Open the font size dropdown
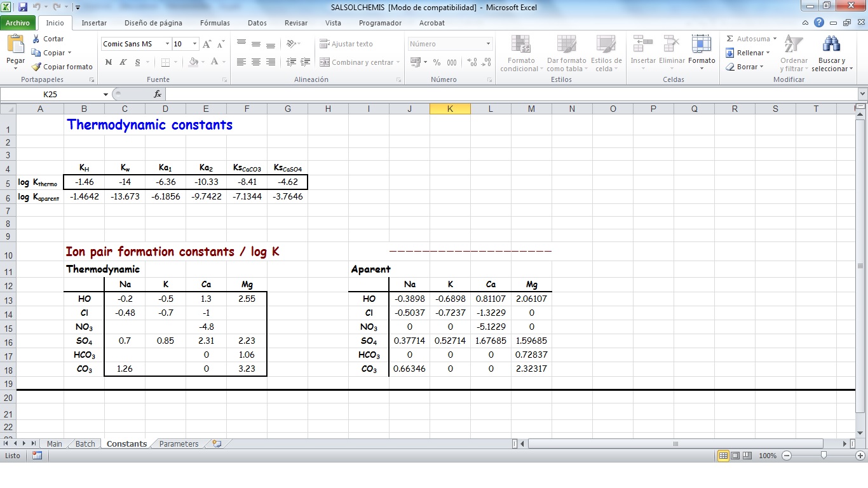The height and width of the screenshot is (488, 868). click(196, 44)
